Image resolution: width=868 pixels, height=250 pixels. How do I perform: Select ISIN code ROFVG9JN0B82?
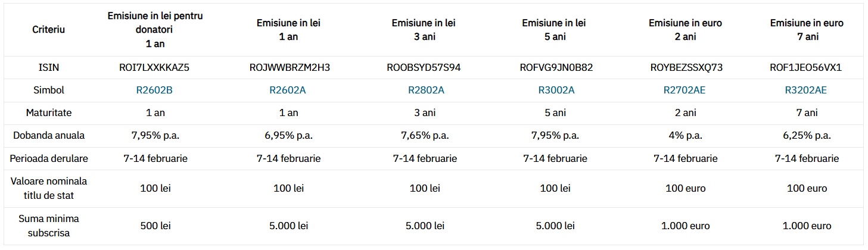(x=556, y=68)
